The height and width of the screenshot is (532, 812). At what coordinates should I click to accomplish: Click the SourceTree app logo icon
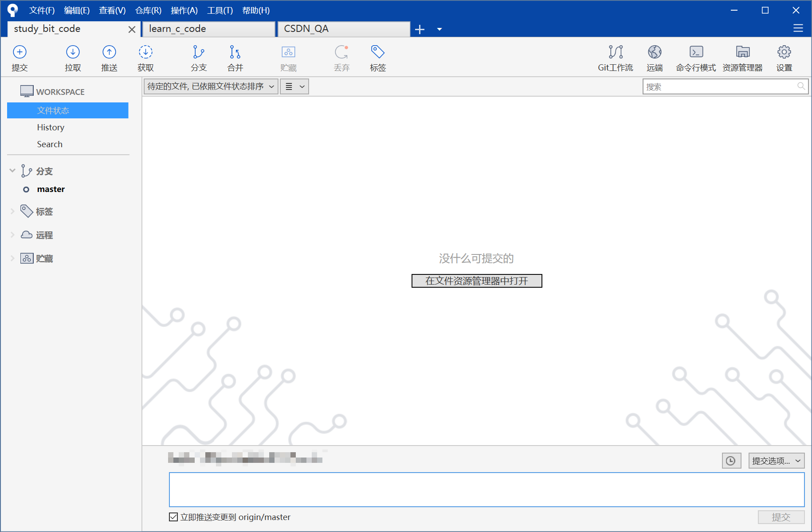(13, 10)
